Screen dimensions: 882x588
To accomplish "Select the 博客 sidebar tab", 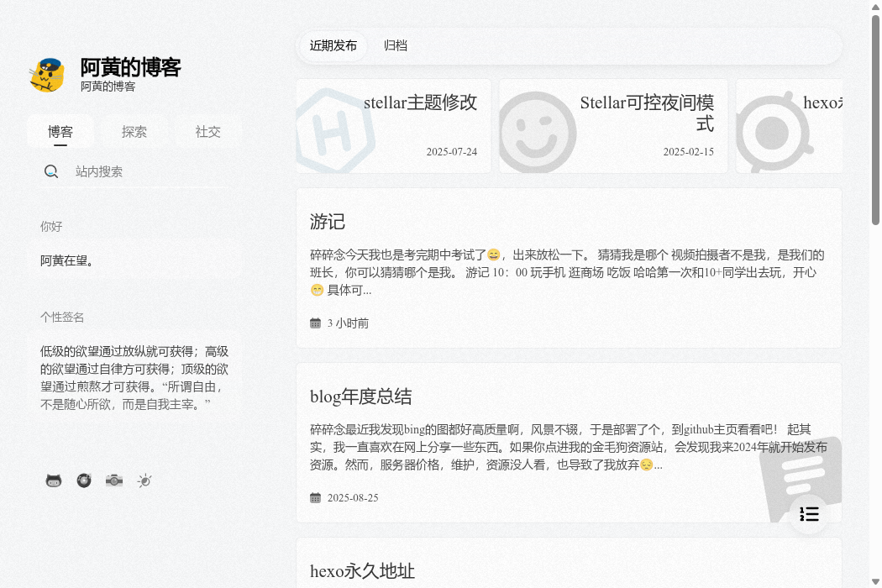I will tap(60, 132).
